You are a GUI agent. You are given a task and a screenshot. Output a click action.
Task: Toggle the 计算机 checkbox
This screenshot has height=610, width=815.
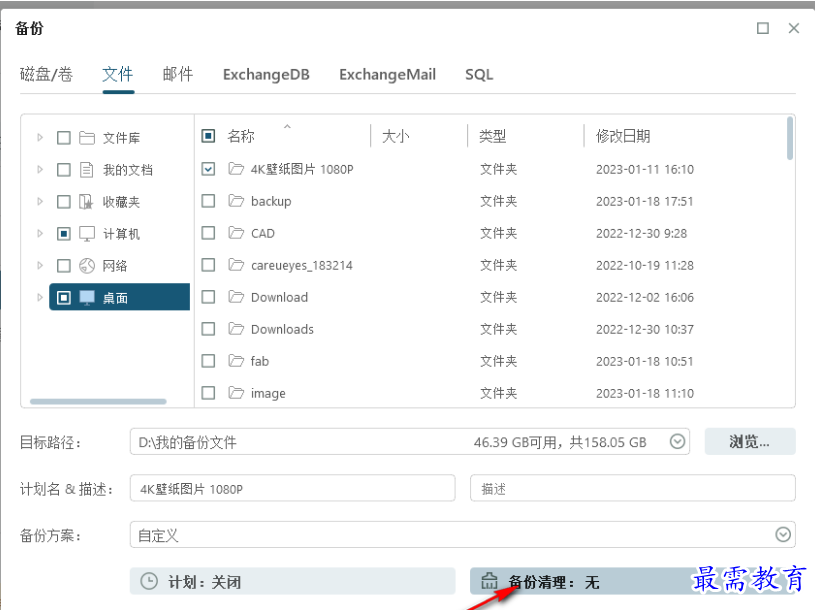pyautogui.click(x=64, y=234)
